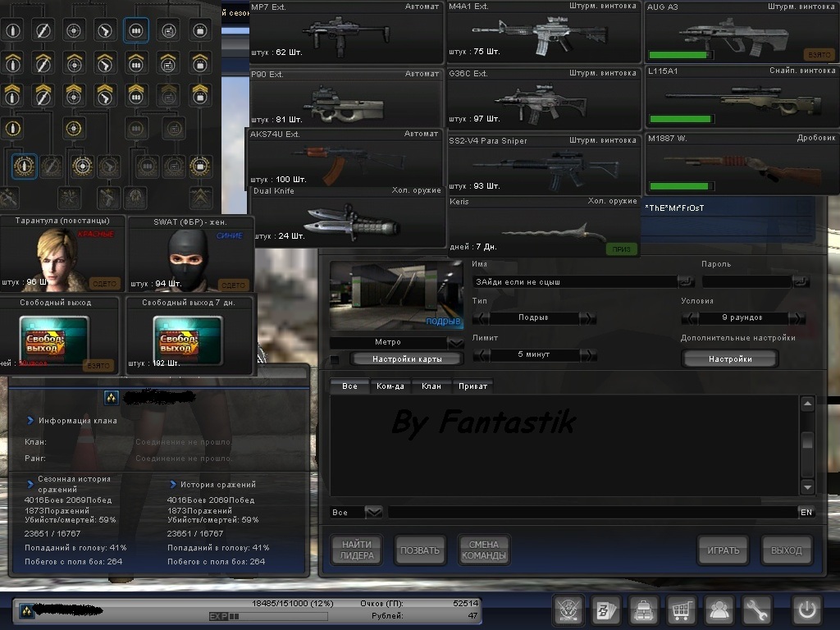This screenshot has width=840, height=630.
Task: Click the room name input field
Action: pyautogui.click(x=576, y=282)
